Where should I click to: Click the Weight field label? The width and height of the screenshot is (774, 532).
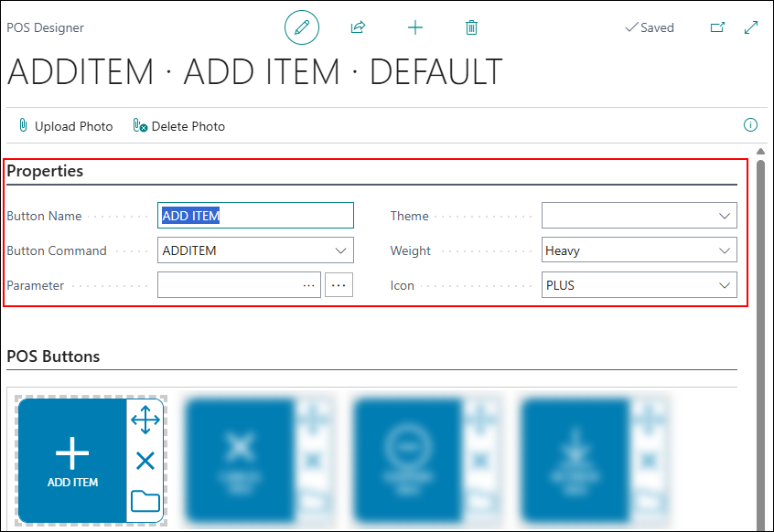410,250
